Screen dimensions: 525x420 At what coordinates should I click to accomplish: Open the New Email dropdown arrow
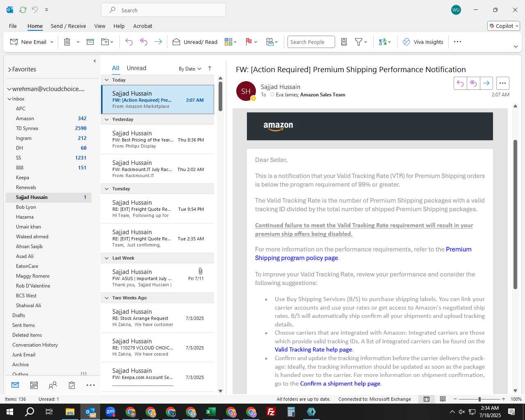52,42
